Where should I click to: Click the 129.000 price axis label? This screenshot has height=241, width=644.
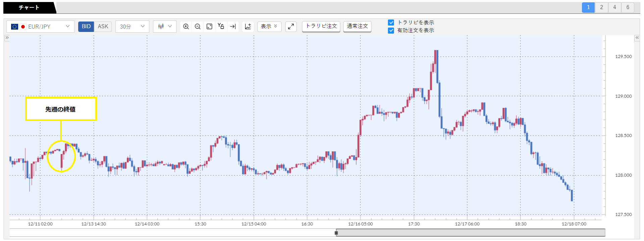[x=623, y=96]
